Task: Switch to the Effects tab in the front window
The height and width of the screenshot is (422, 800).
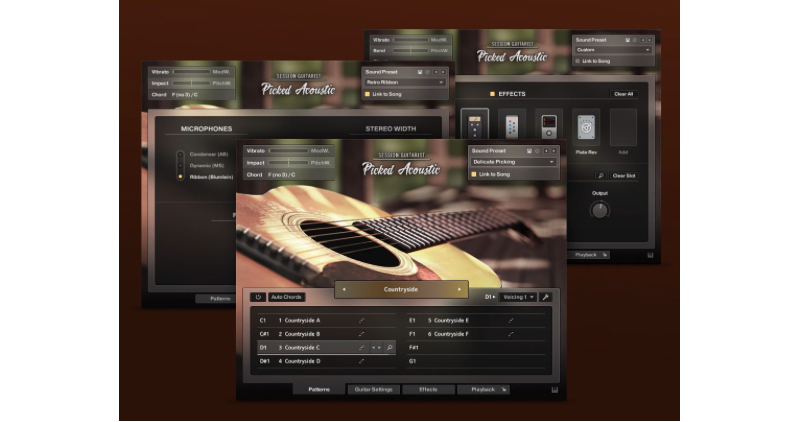Action: tap(428, 389)
